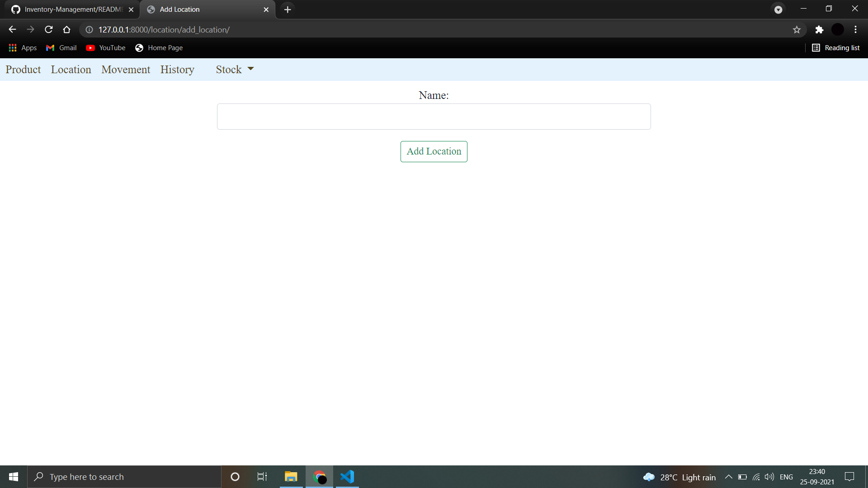Click inside the Name input field
Viewport: 868px width, 488px height.
click(x=434, y=116)
